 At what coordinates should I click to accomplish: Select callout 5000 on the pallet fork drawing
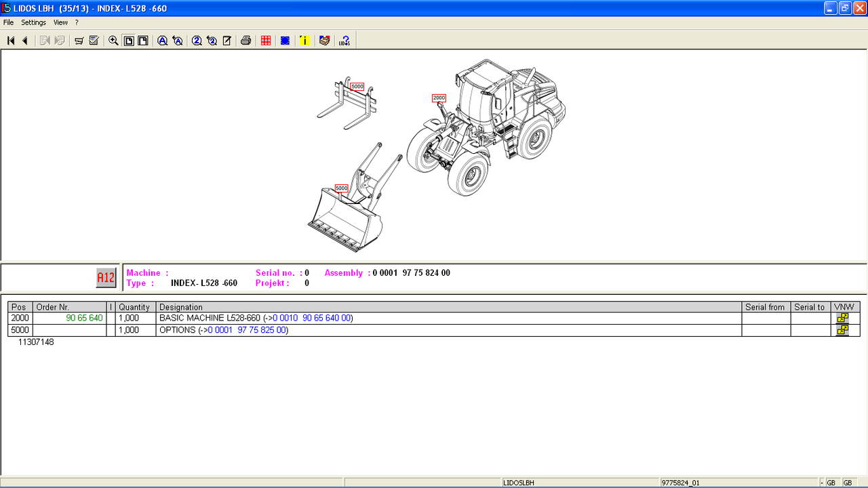click(357, 87)
